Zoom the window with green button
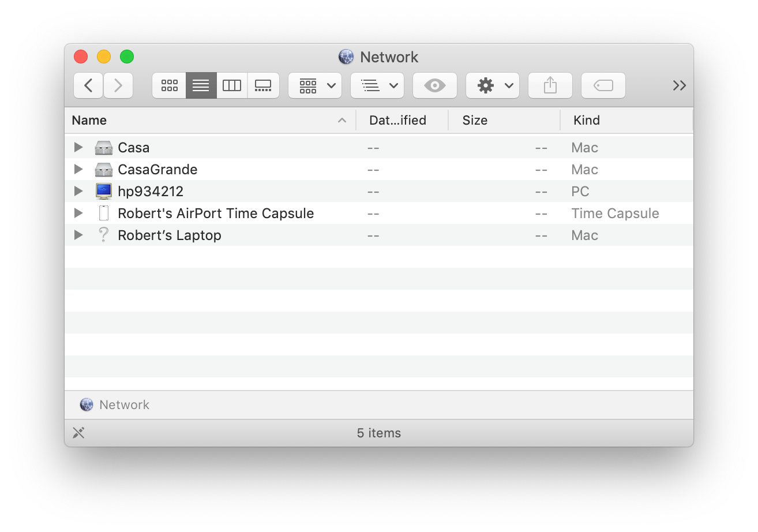Screen dimensions: 758x532 click(127, 57)
